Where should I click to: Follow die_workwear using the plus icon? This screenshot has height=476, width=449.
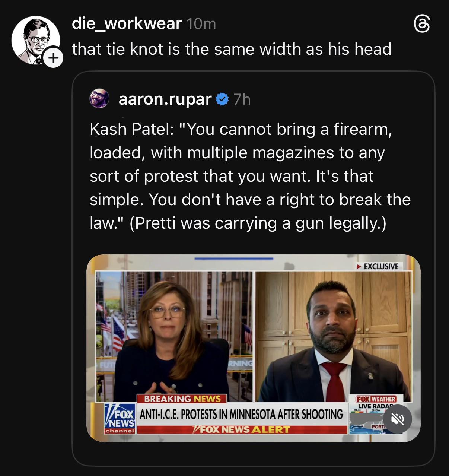[x=53, y=58]
